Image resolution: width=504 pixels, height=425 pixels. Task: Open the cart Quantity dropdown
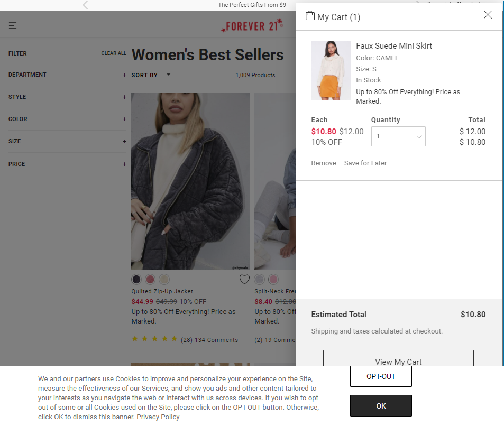[x=398, y=136]
